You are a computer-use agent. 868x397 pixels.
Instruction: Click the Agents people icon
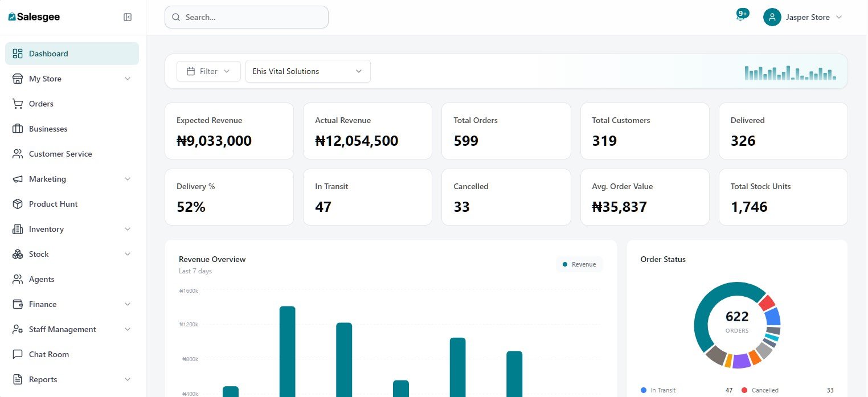(18, 279)
